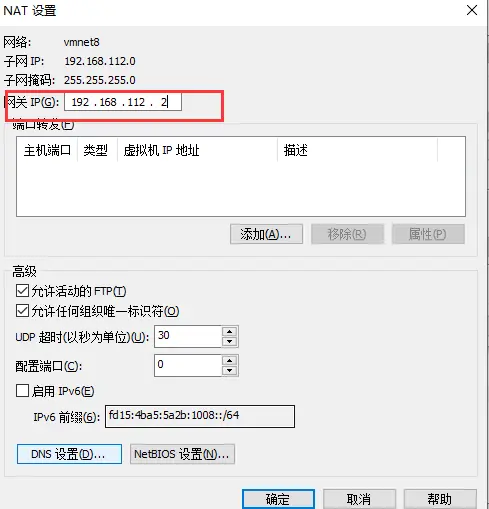The image size is (489, 509).
Task: Open DNS 设置(D)... dialog
Action: click(x=69, y=454)
